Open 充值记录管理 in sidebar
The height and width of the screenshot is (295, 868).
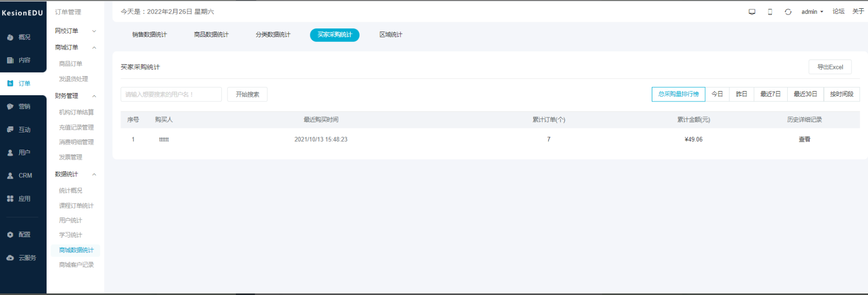coord(77,127)
